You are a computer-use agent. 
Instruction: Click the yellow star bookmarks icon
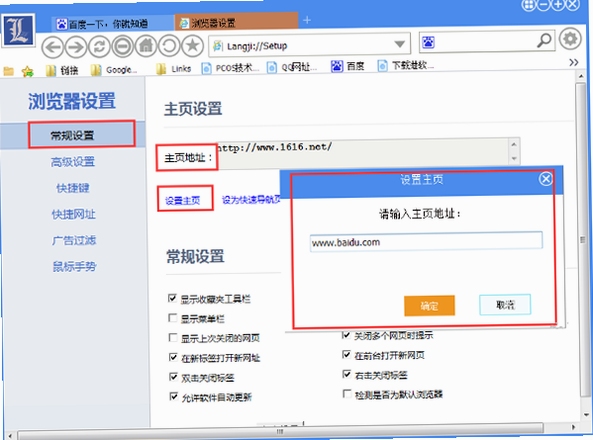point(27,71)
